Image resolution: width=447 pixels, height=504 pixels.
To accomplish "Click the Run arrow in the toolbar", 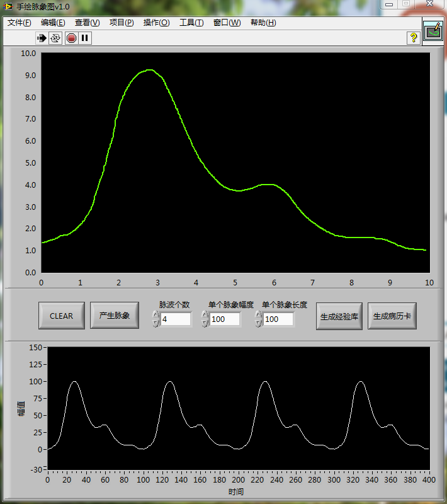I will [42, 38].
